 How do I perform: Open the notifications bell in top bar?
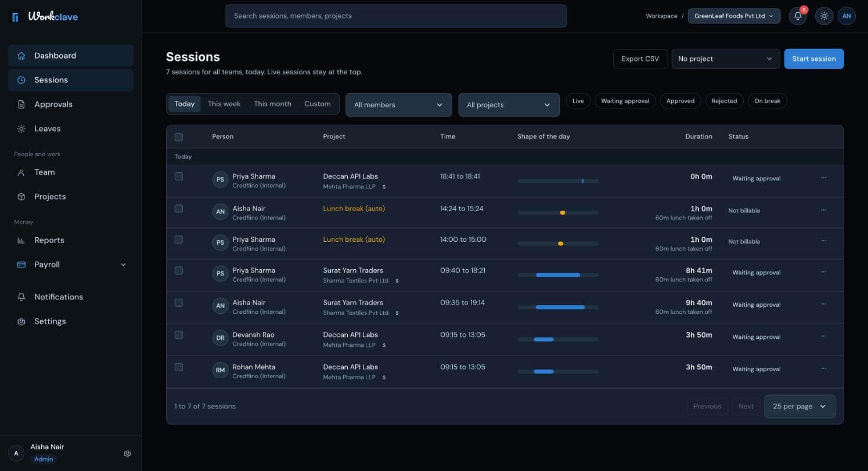point(798,16)
